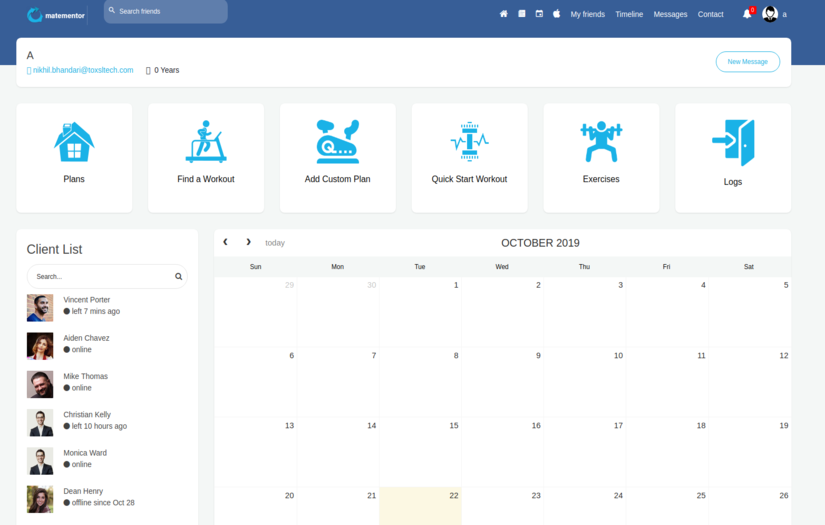Image resolution: width=825 pixels, height=525 pixels.
Task: Open Dean Henry's photo thumbnail
Action: point(40,499)
